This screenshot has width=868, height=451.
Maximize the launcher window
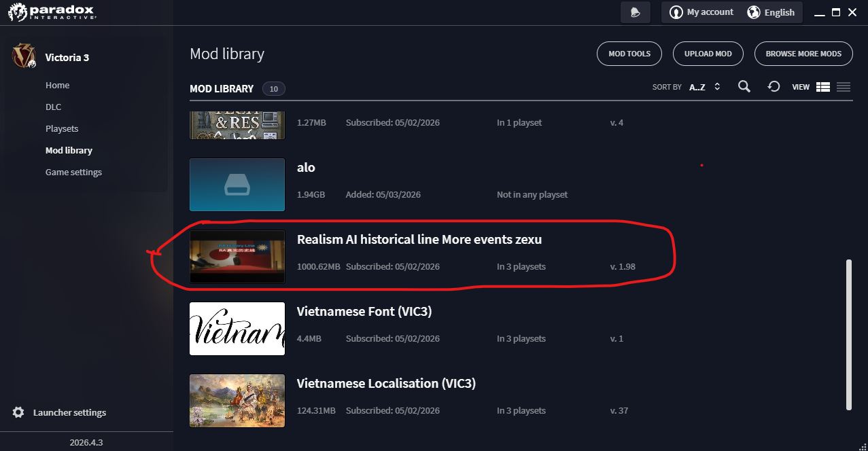(x=836, y=12)
